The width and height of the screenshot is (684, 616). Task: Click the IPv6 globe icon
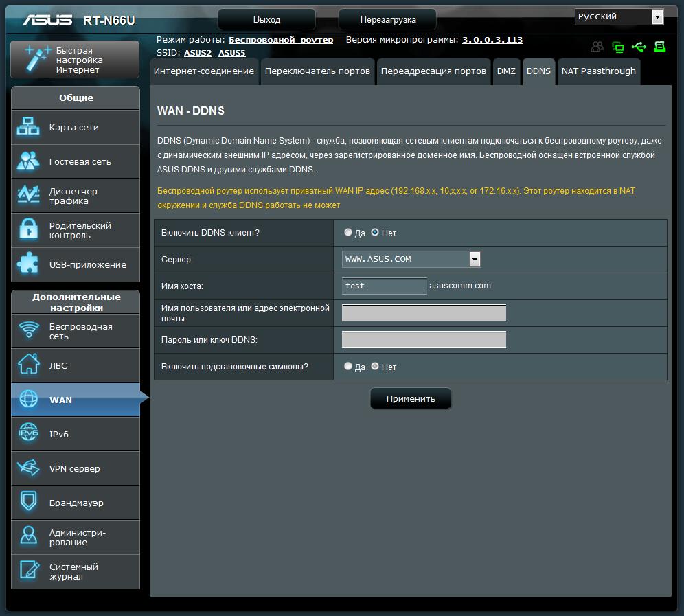[x=28, y=433]
